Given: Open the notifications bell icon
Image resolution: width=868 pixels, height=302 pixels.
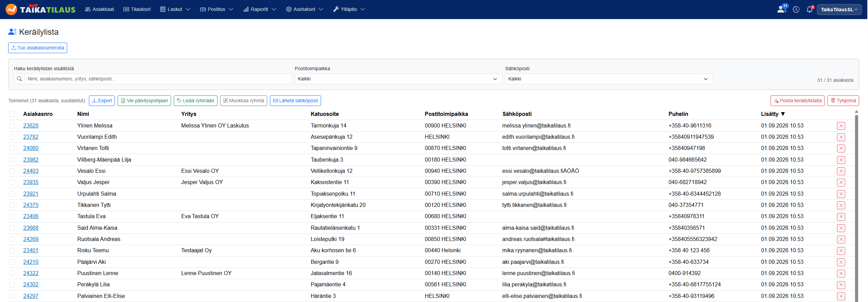Looking at the screenshot, I should tap(810, 9).
